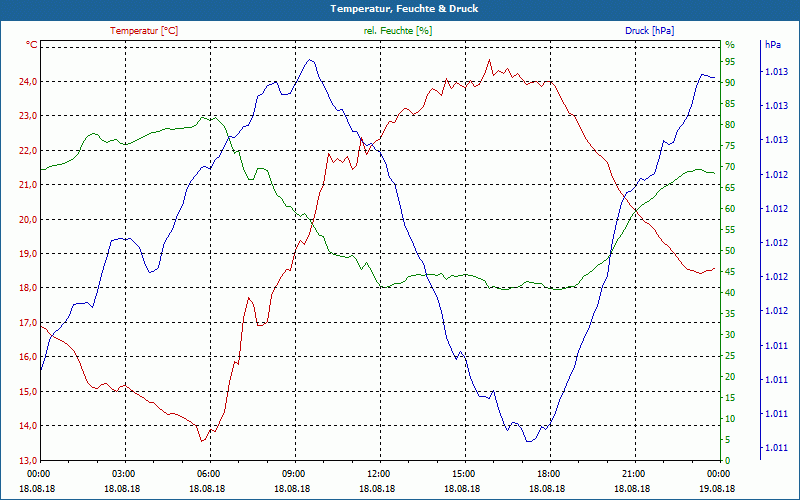Click the "60" humidity axis tick
Image resolution: width=800 pixels, height=500 pixels.
click(x=730, y=209)
